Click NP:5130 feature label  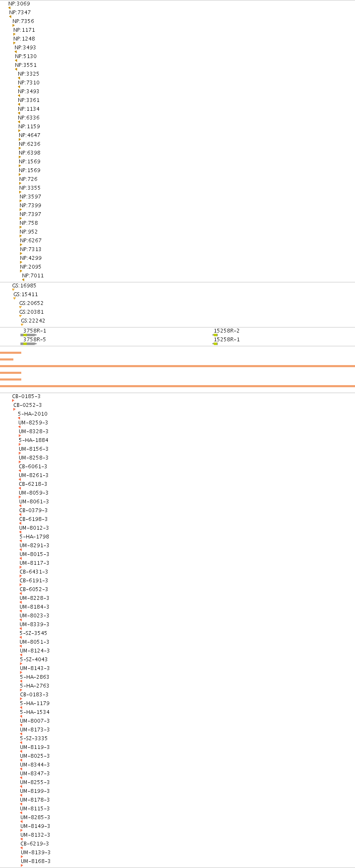[x=26, y=56]
